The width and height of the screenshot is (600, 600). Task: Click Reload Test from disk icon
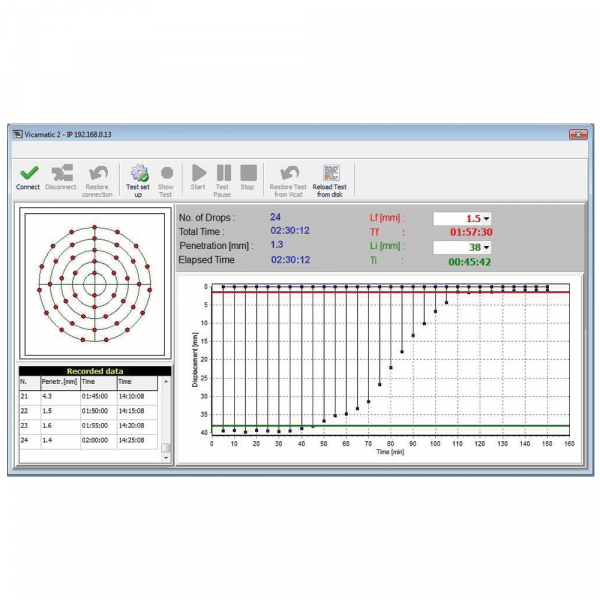click(331, 173)
